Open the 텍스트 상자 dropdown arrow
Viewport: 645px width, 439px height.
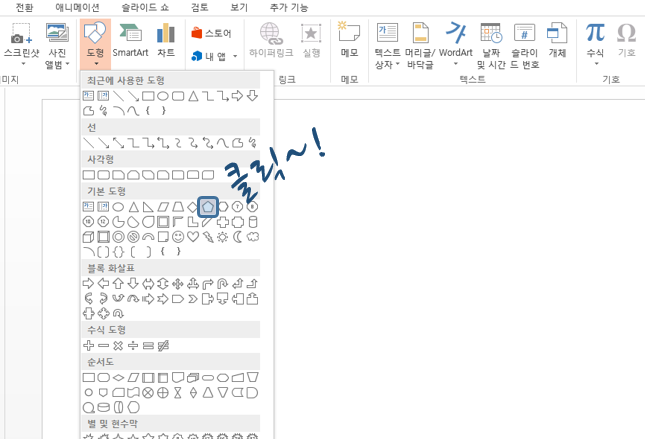pyautogui.click(x=397, y=64)
